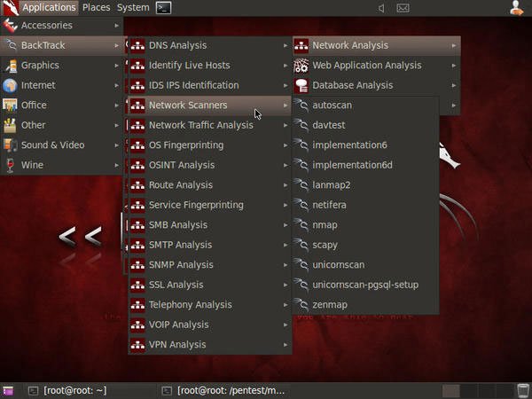
Task: Click the Internet globe icon
Action: [x=10, y=85]
